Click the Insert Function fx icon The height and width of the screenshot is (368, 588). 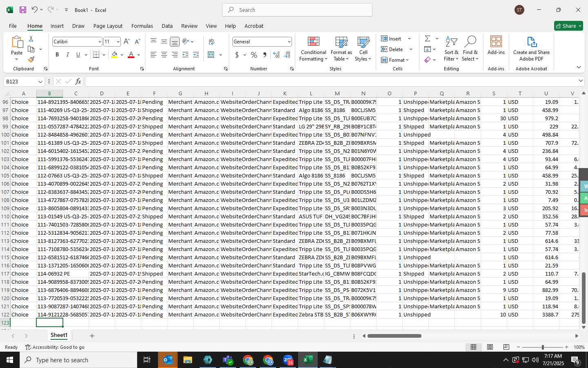(x=78, y=81)
